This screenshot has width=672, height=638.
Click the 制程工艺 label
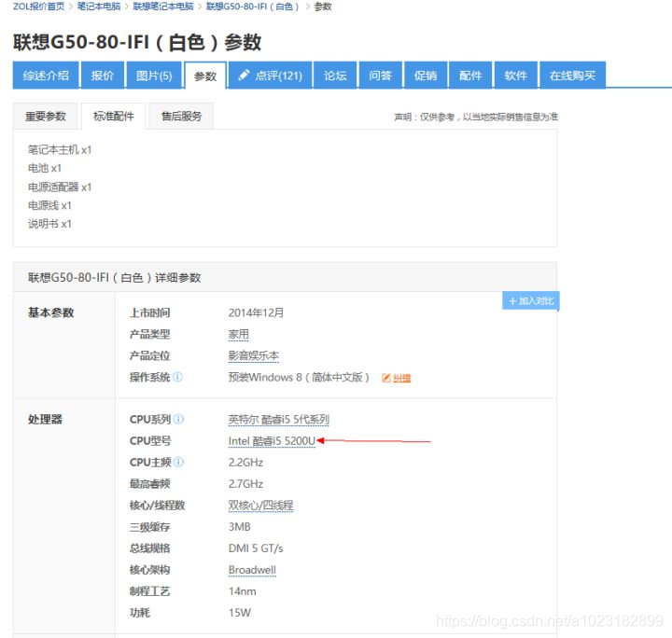[x=150, y=591]
